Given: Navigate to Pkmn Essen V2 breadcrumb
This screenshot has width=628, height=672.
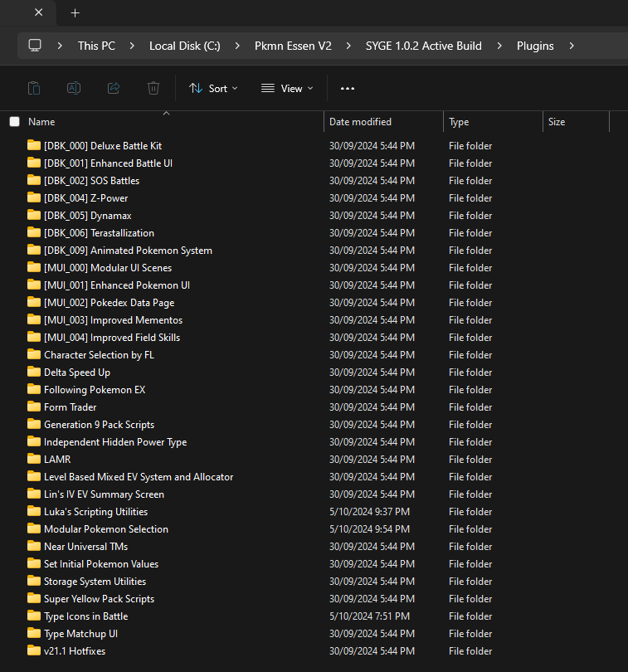Looking at the screenshot, I should (293, 46).
